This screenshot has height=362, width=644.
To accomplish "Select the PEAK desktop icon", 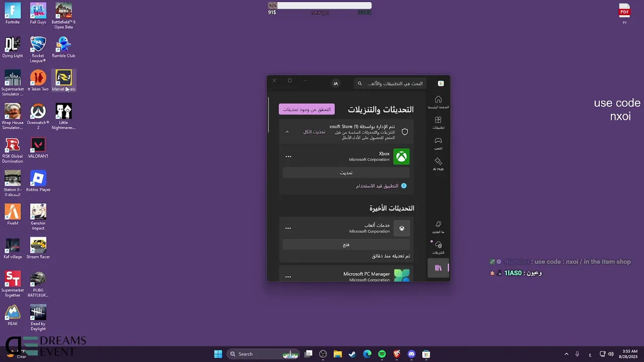I will click(13, 315).
